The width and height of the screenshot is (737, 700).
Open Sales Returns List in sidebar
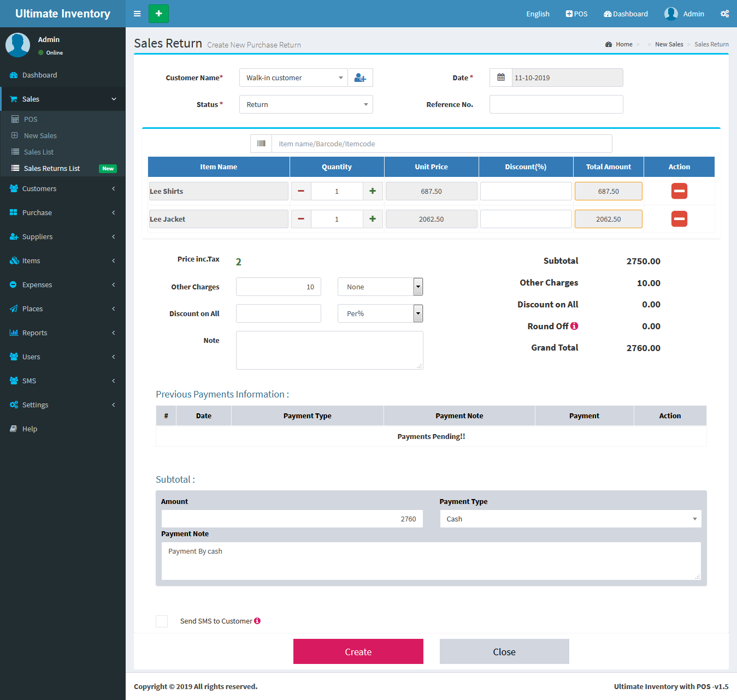coord(52,169)
